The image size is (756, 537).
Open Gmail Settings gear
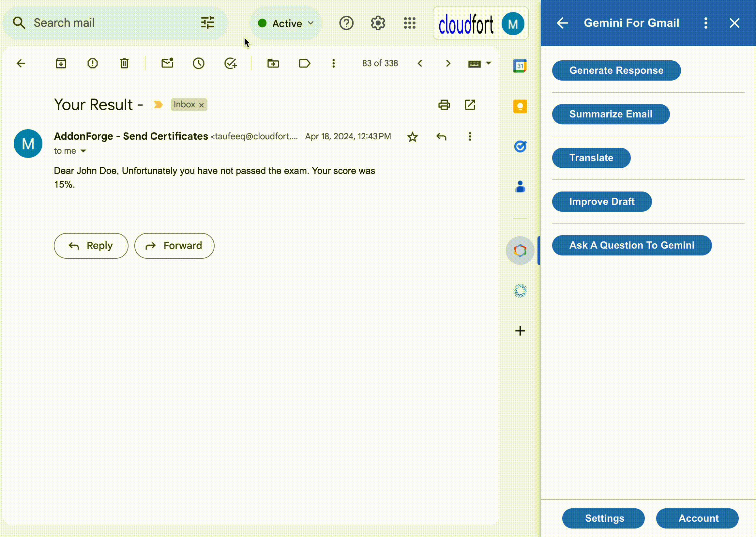(x=378, y=23)
